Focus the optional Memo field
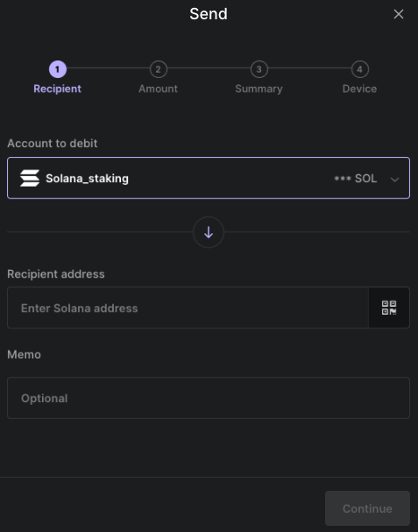418x532 pixels. 209,398
